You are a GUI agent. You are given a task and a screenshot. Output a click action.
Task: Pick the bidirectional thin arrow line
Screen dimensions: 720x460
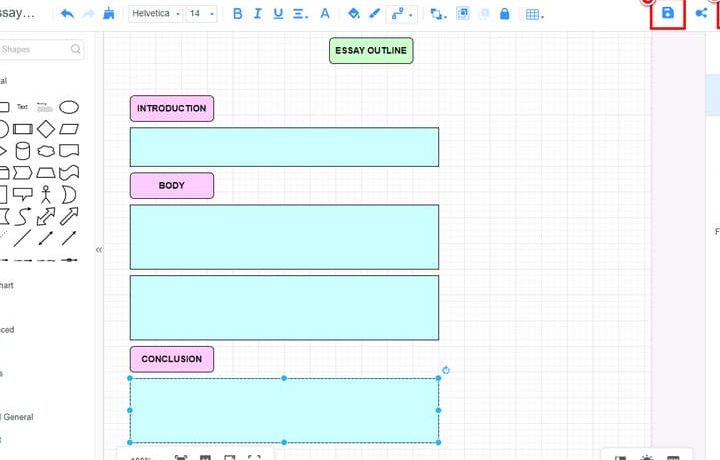(45, 238)
